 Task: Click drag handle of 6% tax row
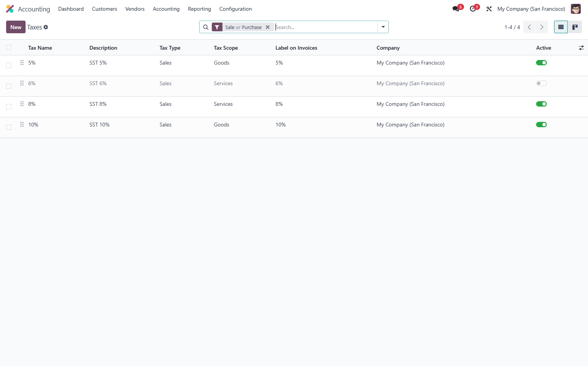tap(22, 83)
